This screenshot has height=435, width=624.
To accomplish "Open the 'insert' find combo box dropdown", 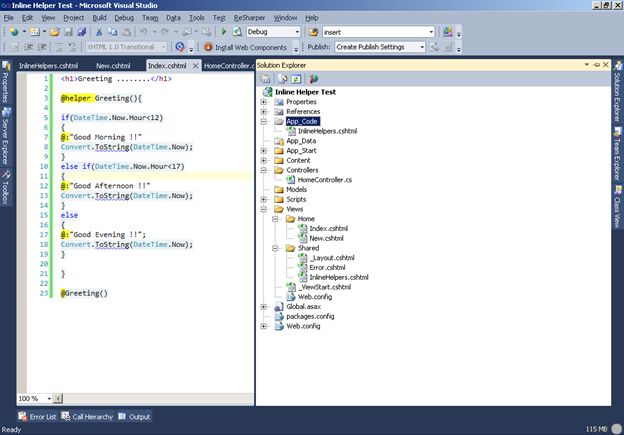I will 431,32.
